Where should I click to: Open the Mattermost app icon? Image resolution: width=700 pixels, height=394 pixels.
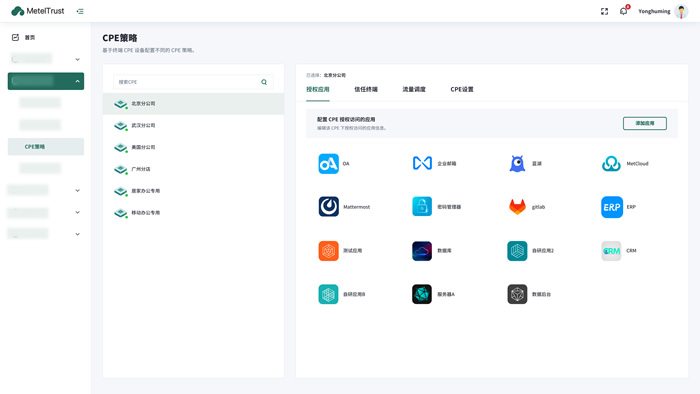(x=329, y=207)
